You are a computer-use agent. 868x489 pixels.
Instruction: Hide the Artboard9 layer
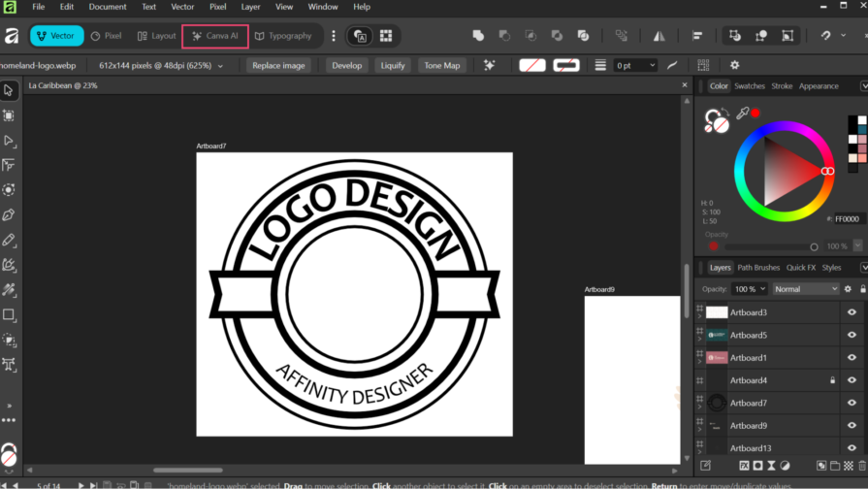(x=852, y=426)
